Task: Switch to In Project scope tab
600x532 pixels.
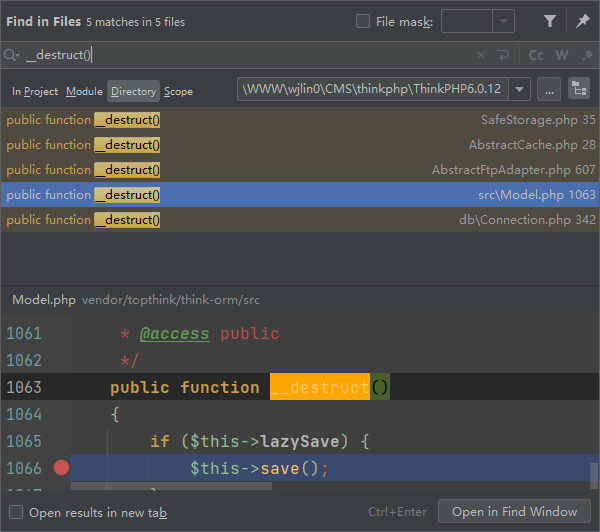Action: pyautogui.click(x=35, y=91)
